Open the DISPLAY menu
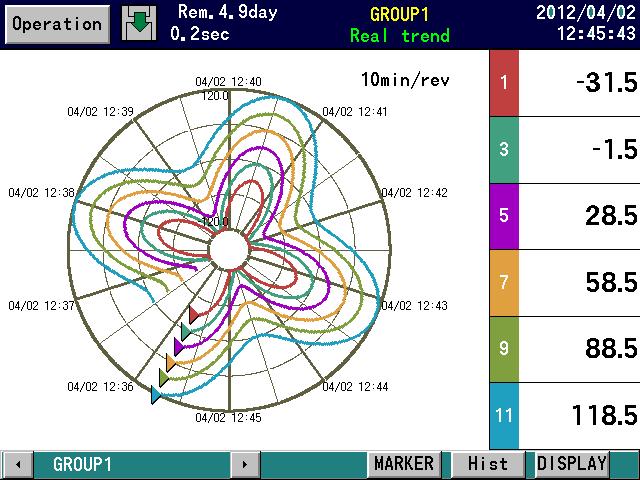Screen dimensions: 640x480 [x=572, y=464]
